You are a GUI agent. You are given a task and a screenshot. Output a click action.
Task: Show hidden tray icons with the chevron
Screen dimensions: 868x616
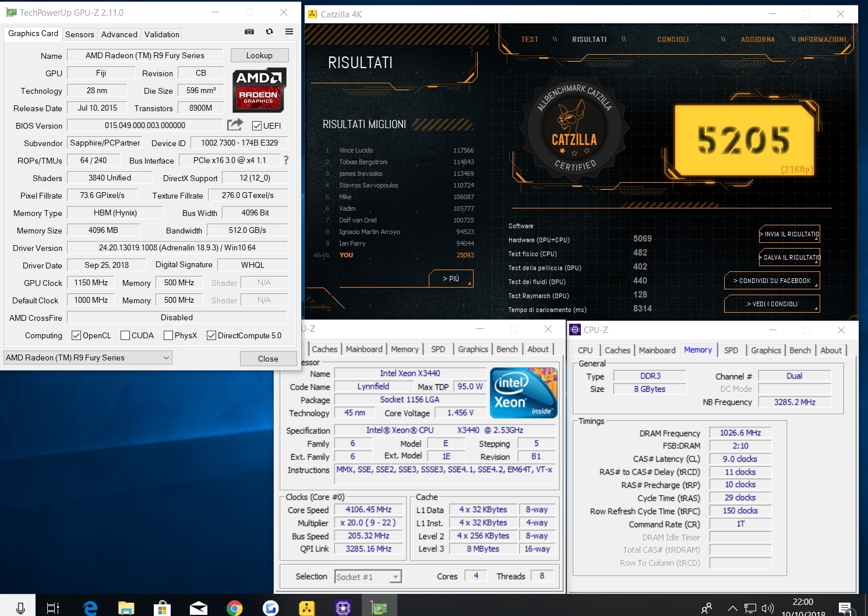coord(733,608)
